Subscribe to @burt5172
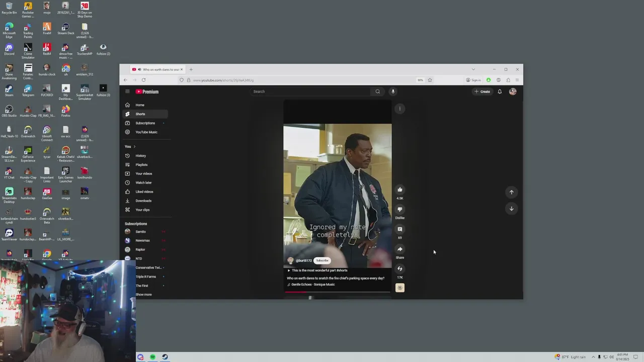 click(322, 260)
